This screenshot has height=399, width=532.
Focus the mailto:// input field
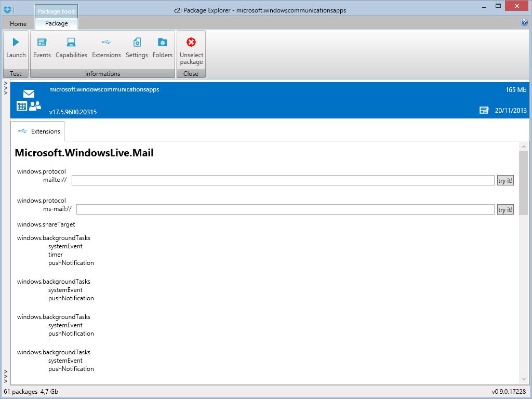283,180
